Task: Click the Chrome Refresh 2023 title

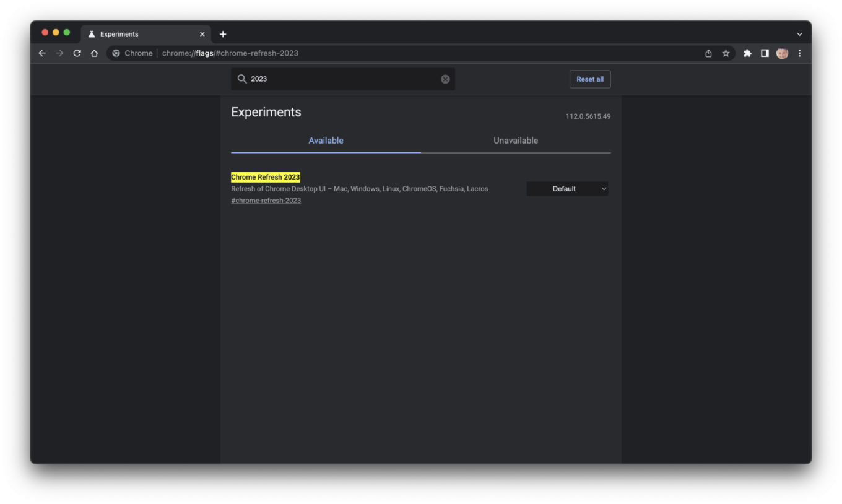Action: pyautogui.click(x=266, y=177)
